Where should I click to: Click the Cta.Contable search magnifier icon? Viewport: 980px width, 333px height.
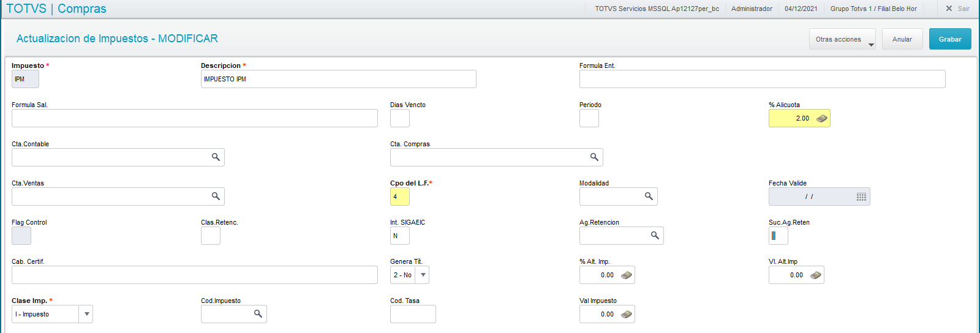coord(216,157)
